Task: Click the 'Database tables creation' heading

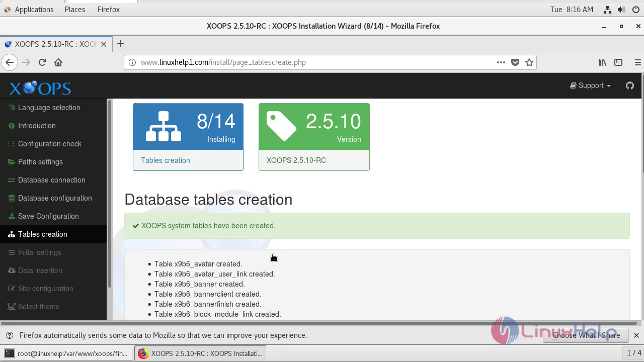Action: [x=208, y=200]
